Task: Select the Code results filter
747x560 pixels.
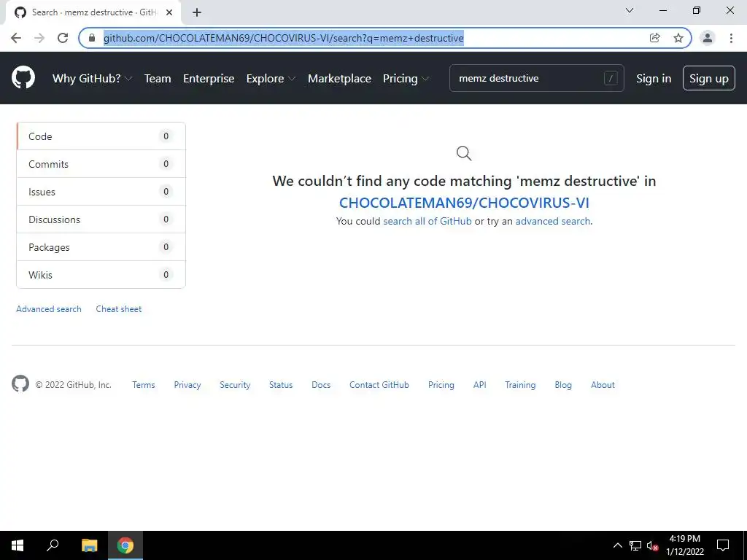Action: (x=101, y=136)
